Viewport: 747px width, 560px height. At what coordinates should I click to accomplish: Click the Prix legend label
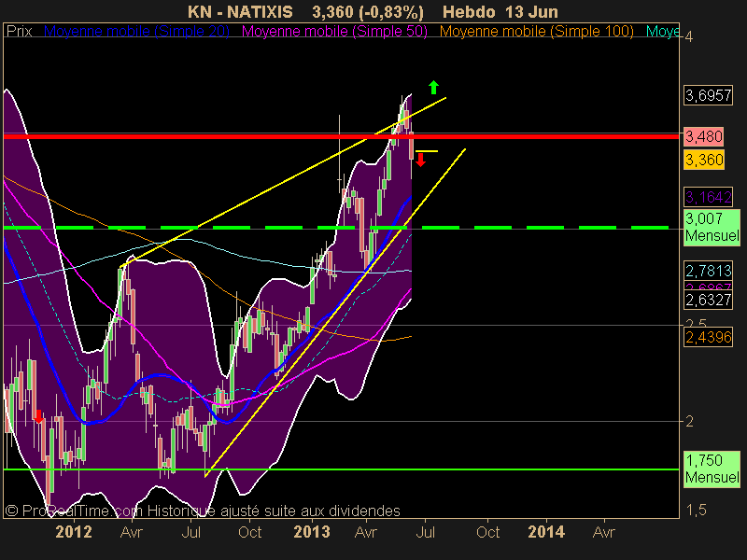pos(19,32)
